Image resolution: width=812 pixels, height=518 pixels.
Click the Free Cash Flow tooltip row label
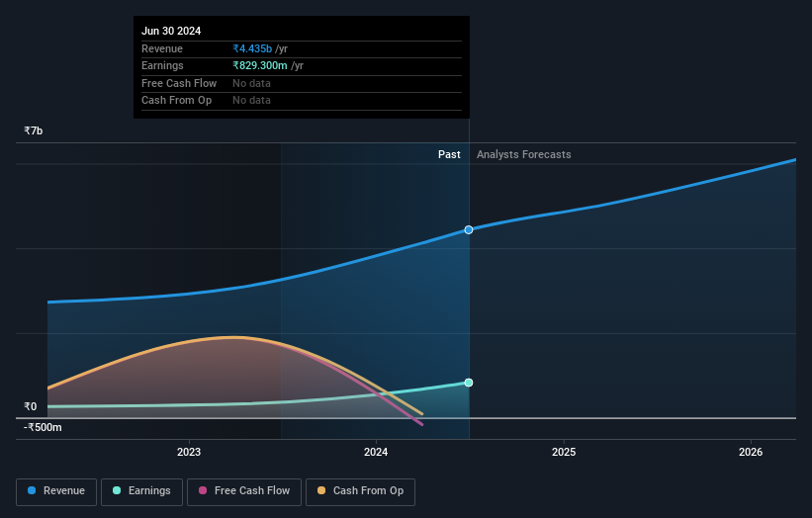coord(179,83)
